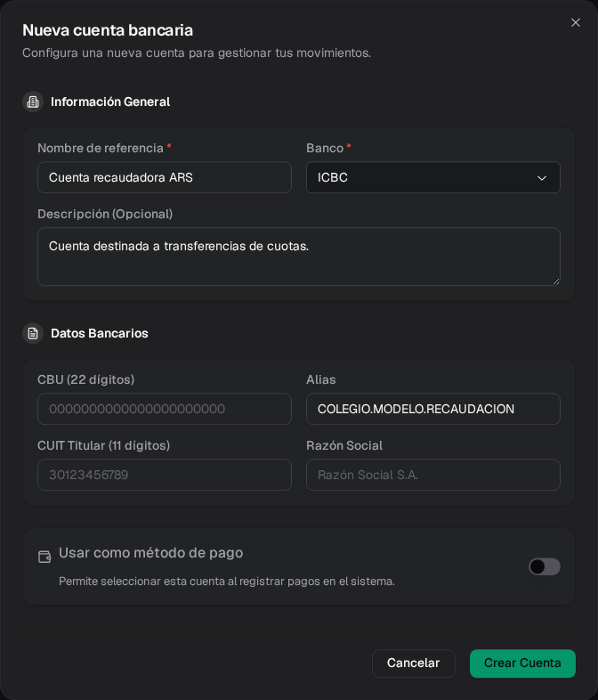Select the CBU 22 dígitos input
The height and width of the screenshot is (700, 598).
pos(165,409)
